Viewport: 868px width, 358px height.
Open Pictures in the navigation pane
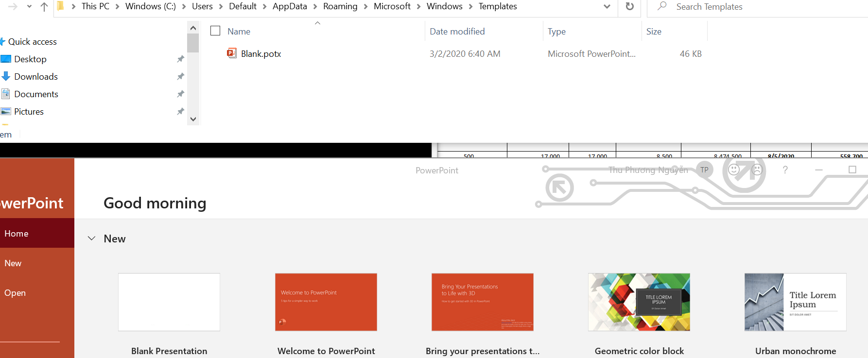[x=29, y=112]
